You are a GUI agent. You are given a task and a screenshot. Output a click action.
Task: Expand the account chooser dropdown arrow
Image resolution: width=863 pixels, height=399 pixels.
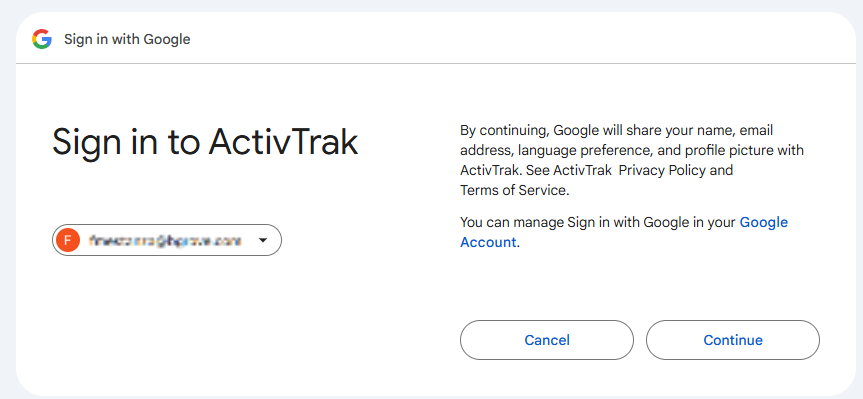tap(263, 240)
